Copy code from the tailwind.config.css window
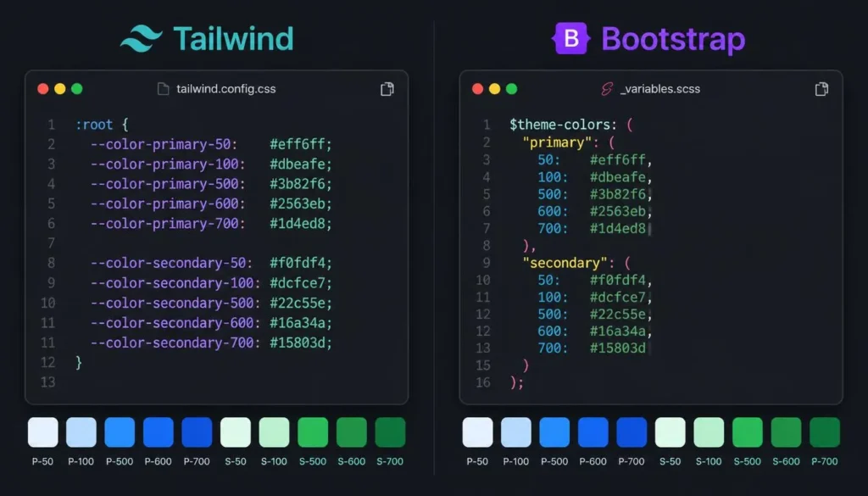This screenshot has height=496, width=868. [x=387, y=89]
